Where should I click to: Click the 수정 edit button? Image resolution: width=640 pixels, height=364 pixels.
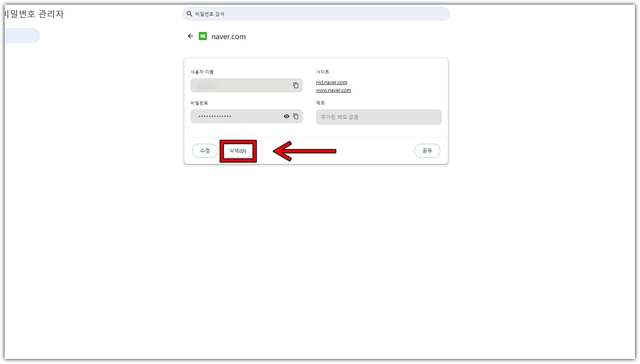coord(205,151)
